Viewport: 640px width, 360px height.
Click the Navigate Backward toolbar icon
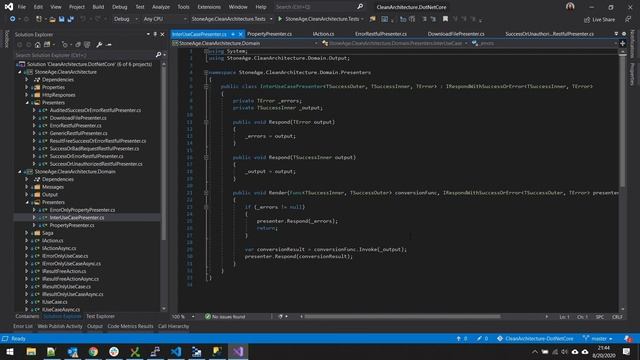tap(13, 19)
